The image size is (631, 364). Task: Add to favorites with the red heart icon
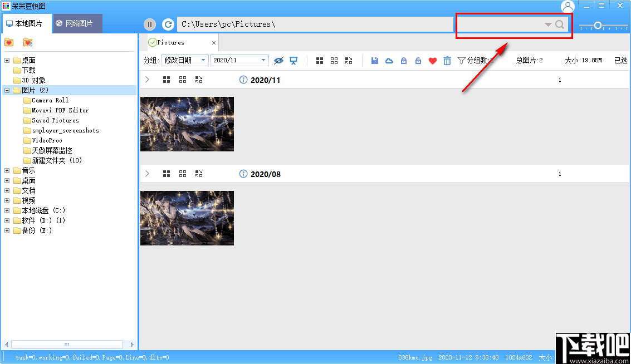tap(433, 61)
